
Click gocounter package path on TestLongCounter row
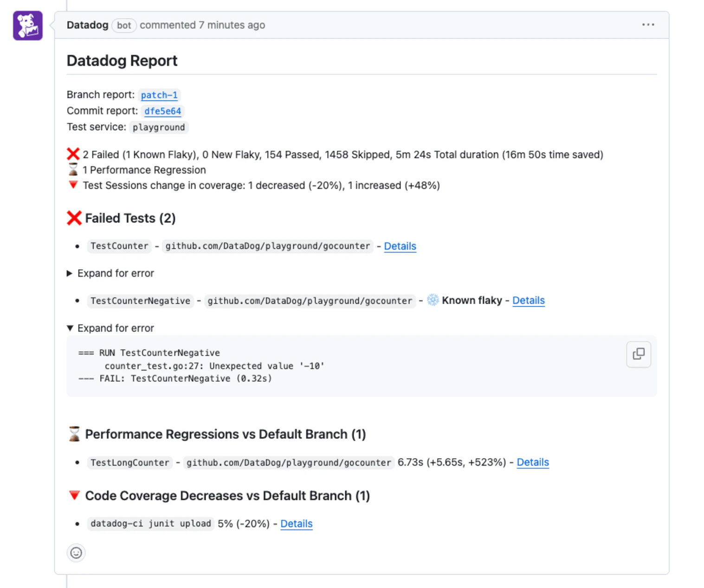pyautogui.click(x=289, y=463)
